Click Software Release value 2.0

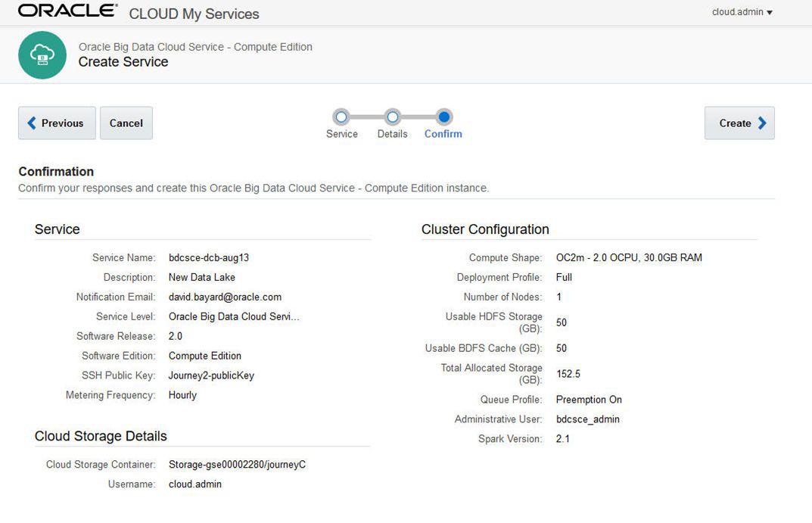(x=176, y=336)
